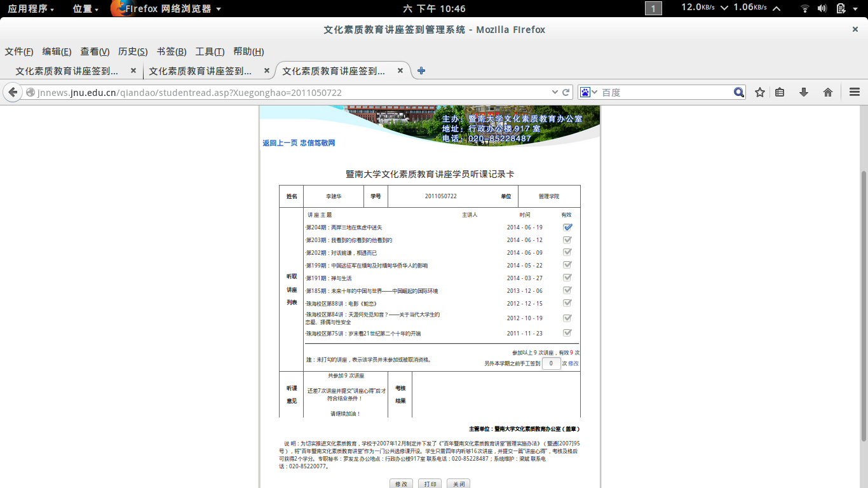Image resolution: width=868 pixels, height=488 pixels.
Task: Click the name 李建华 cell
Action: tap(334, 196)
